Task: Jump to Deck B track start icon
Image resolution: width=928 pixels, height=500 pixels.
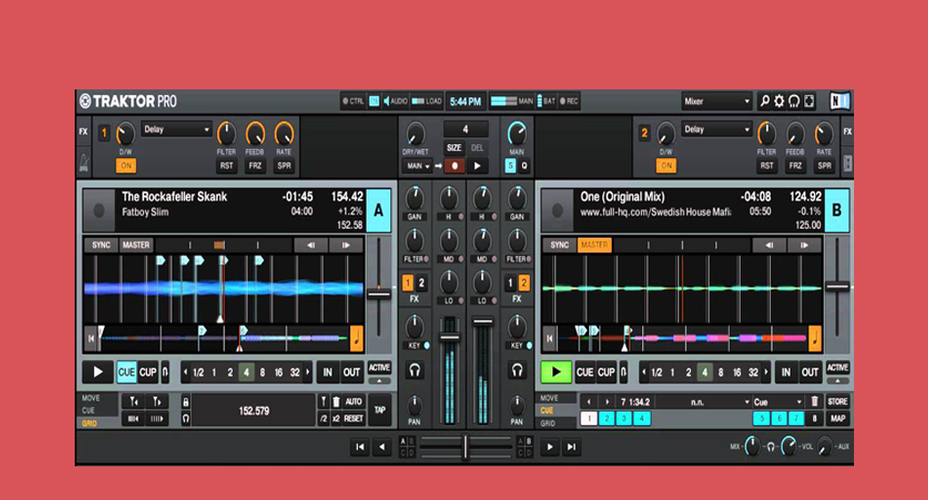Action: tap(549, 338)
